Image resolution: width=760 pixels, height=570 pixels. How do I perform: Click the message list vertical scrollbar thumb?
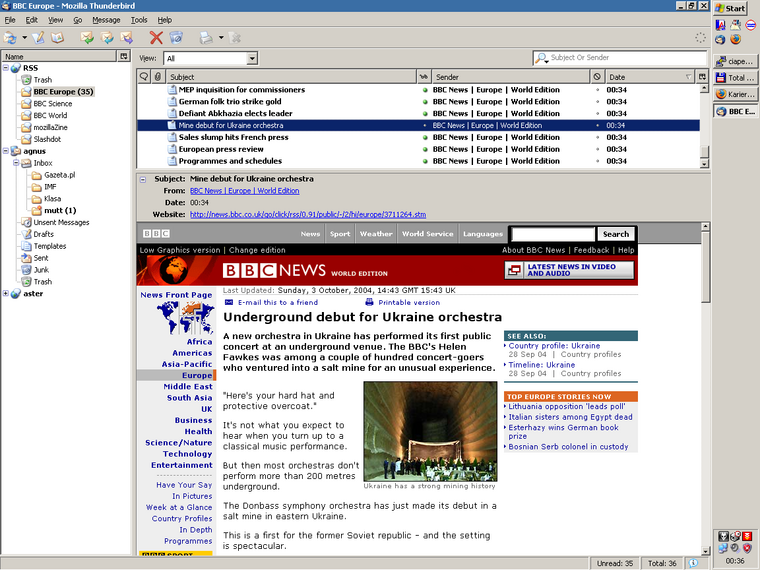(x=704, y=151)
